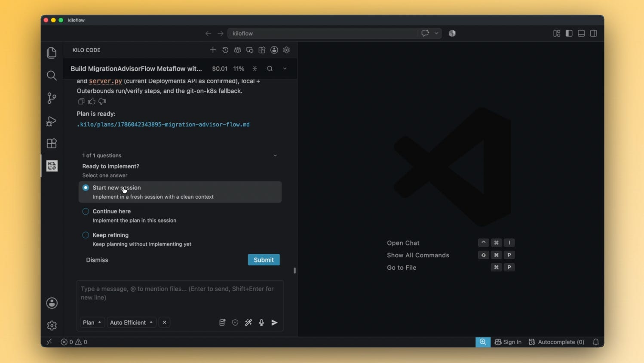Click the hexagon icon next to command center
The width and height of the screenshot is (644, 363).
click(x=452, y=33)
